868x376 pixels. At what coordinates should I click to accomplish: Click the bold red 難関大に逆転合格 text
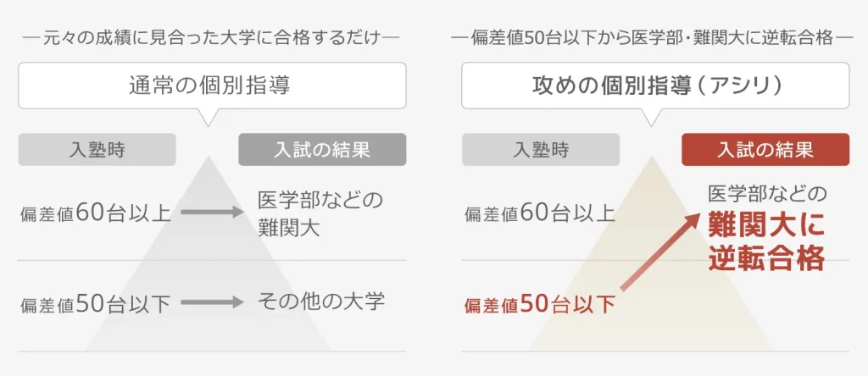coord(766,241)
